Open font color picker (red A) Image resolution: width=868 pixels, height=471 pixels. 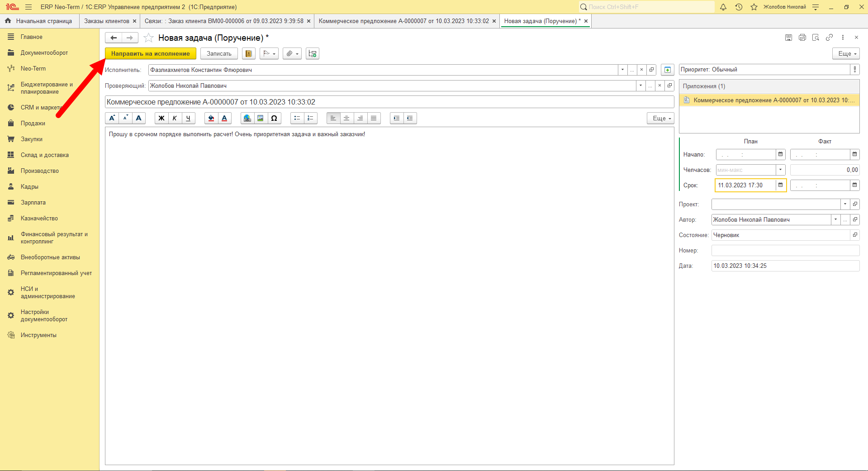tap(224, 118)
